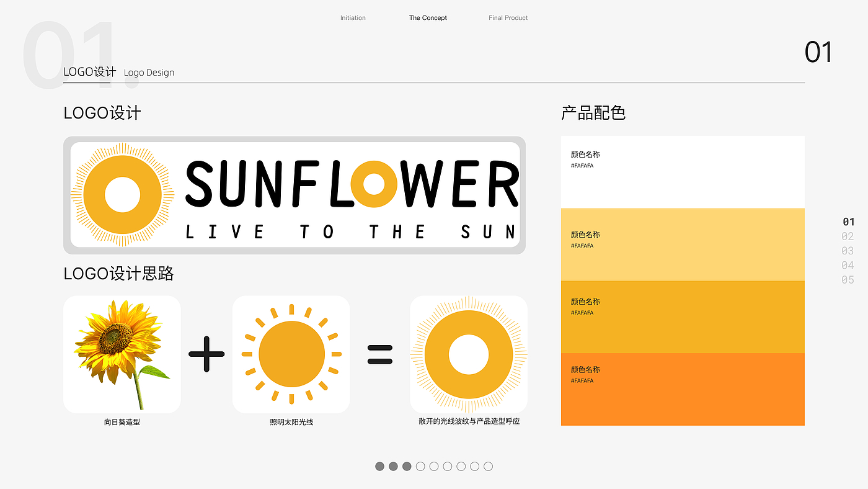Select the seventh pagination dot
The height and width of the screenshot is (489, 868).
pos(461,466)
